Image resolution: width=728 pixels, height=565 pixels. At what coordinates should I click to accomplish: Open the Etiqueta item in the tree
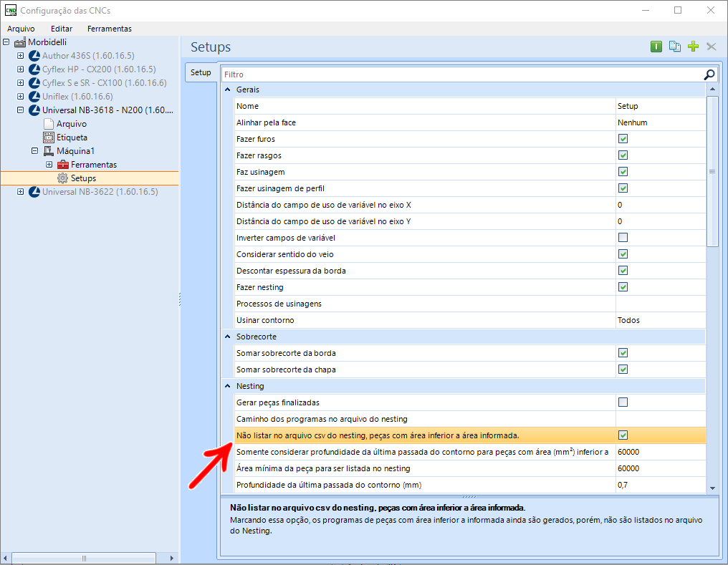[x=72, y=137]
